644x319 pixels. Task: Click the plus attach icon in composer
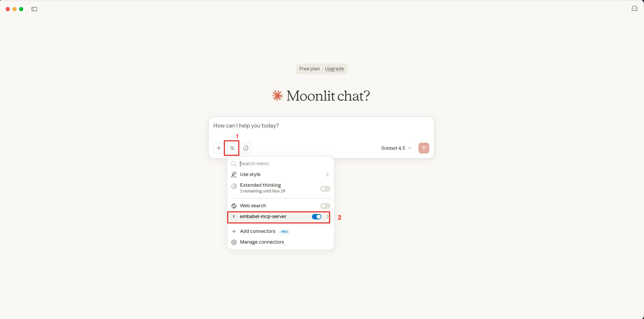pos(219,148)
